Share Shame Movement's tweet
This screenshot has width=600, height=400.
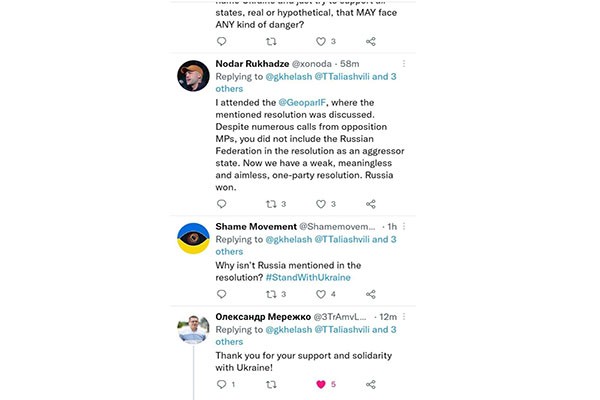(x=371, y=294)
